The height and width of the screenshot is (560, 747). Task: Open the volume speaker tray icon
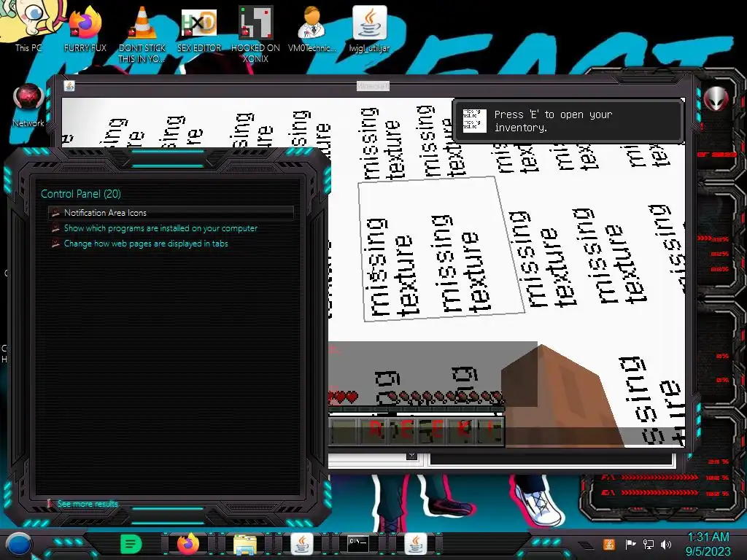666,544
